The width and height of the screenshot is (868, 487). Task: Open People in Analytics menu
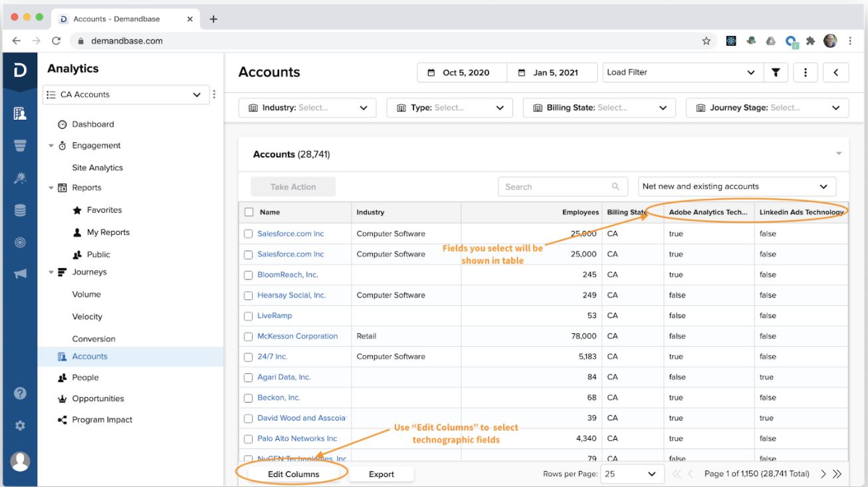(85, 378)
